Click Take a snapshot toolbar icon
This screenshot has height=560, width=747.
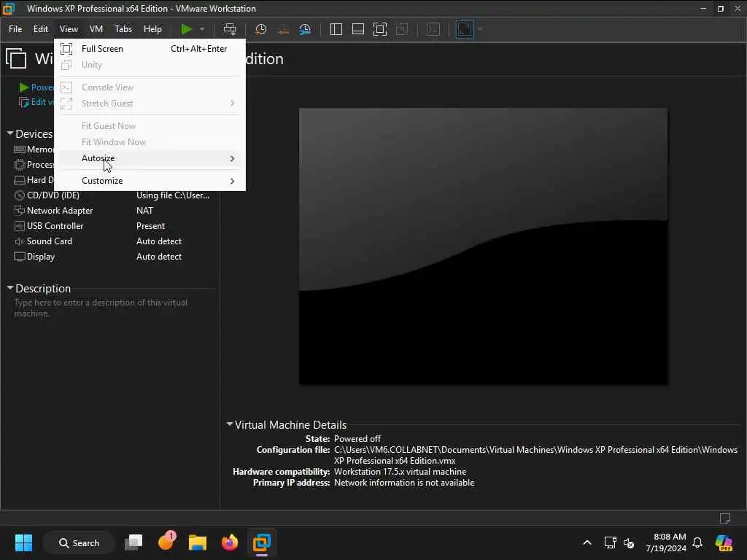point(260,29)
